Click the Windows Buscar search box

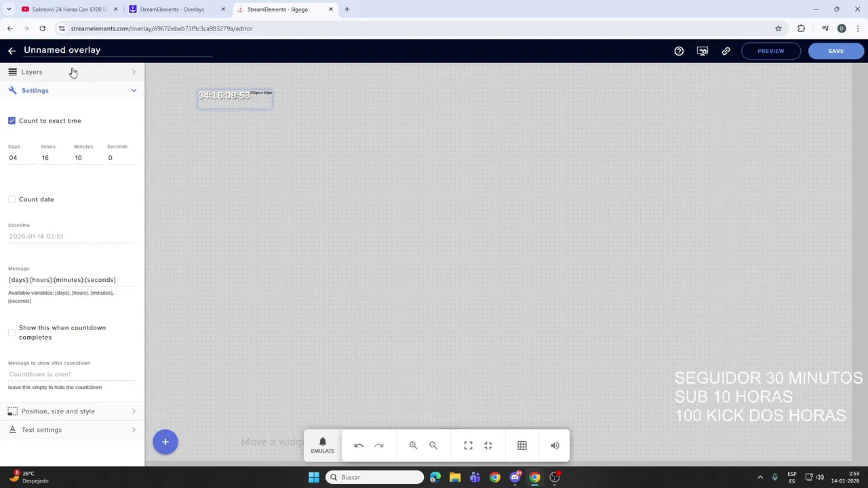(x=374, y=477)
